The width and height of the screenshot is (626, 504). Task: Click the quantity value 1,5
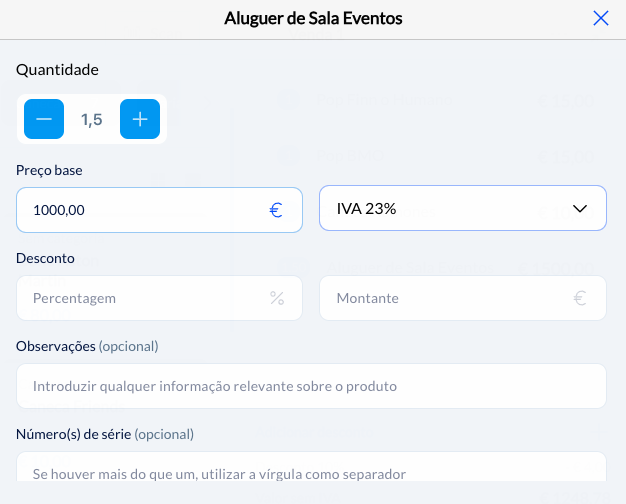92,120
